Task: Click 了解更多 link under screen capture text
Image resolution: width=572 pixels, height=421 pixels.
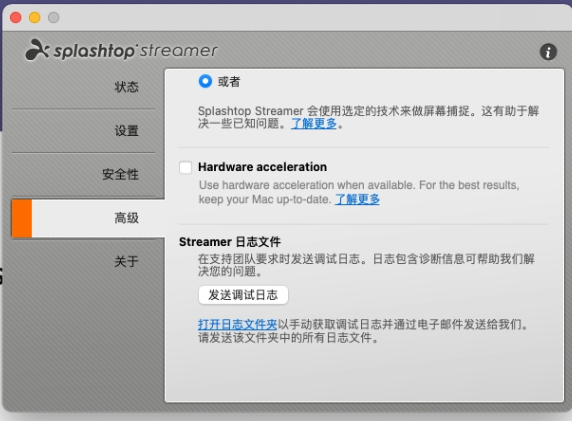Action: click(314, 124)
